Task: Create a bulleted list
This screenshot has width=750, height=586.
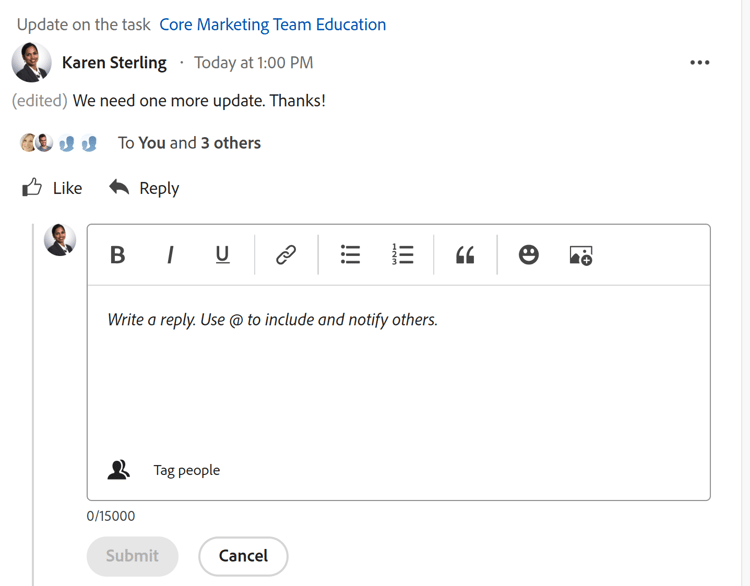Action: (350, 255)
